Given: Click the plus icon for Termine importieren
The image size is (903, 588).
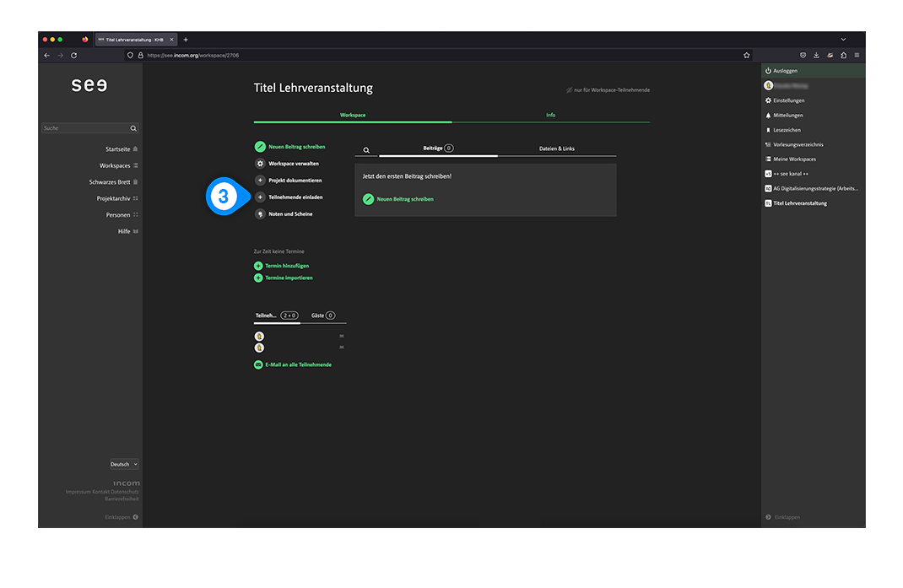Looking at the screenshot, I should pyautogui.click(x=258, y=278).
